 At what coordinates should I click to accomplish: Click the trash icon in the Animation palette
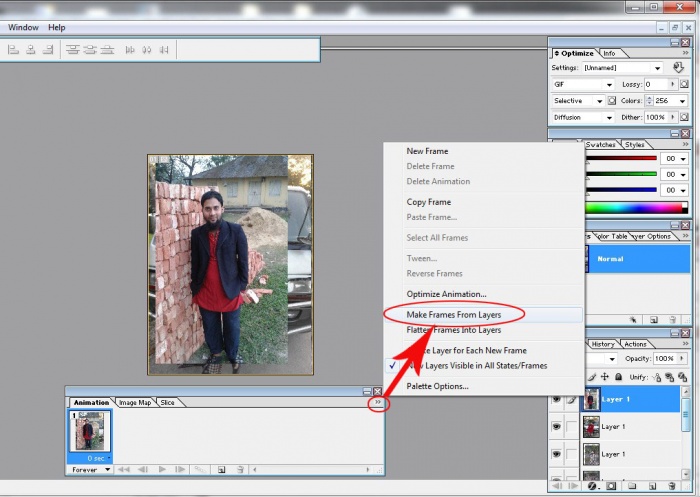(x=241, y=469)
